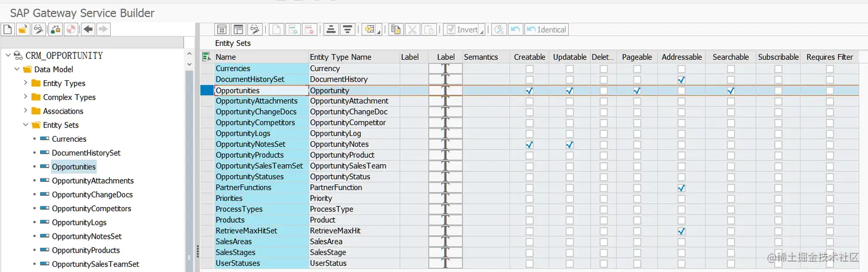868x272 pixels.
Task: Click the tree panel scroll up arrow
Action: click(x=189, y=55)
